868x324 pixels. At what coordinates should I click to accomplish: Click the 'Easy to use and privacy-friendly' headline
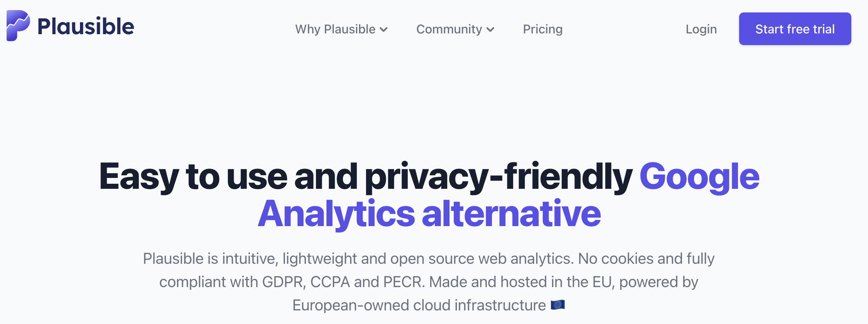pyautogui.click(x=366, y=176)
